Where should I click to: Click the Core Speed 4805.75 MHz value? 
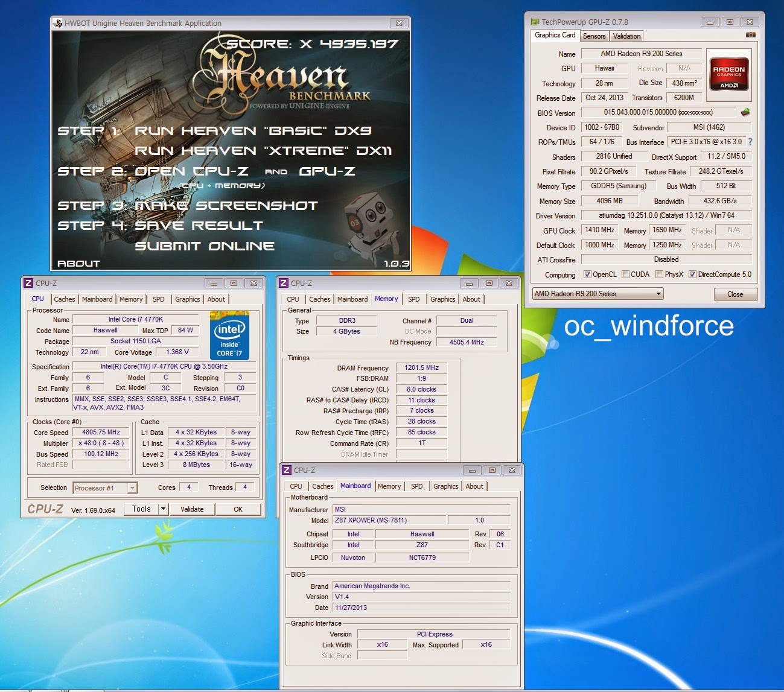point(101,433)
